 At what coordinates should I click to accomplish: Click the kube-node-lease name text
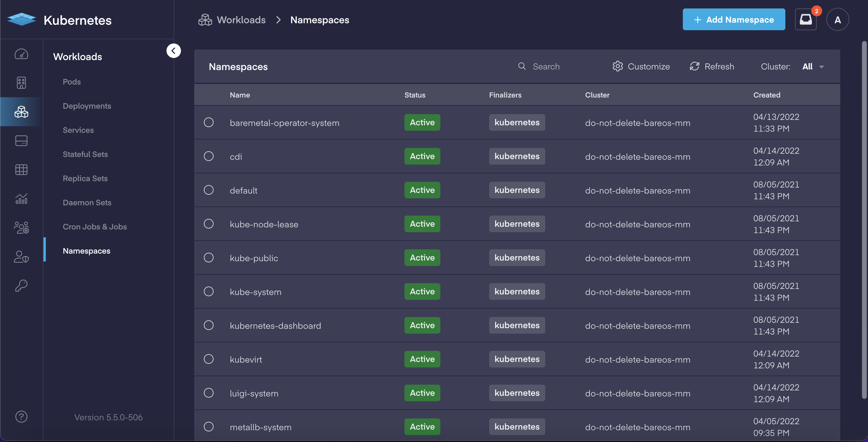pyautogui.click(x=264, y=224)
